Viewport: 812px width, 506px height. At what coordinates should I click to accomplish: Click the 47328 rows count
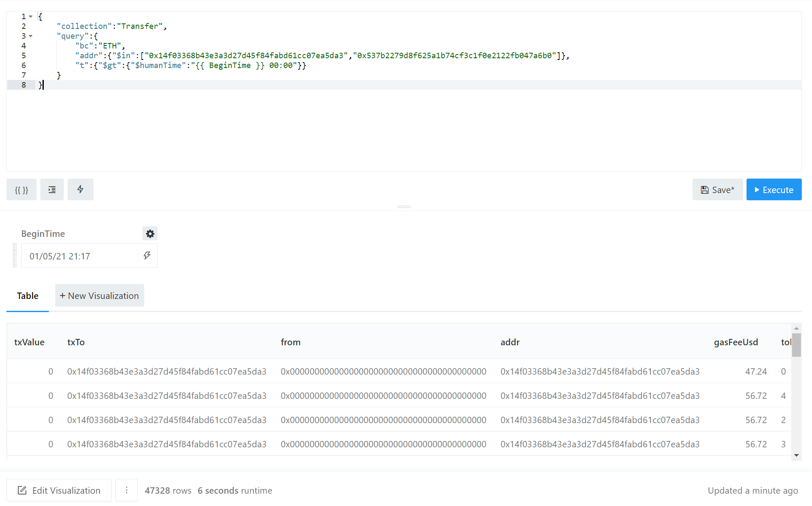coord(168,491)
